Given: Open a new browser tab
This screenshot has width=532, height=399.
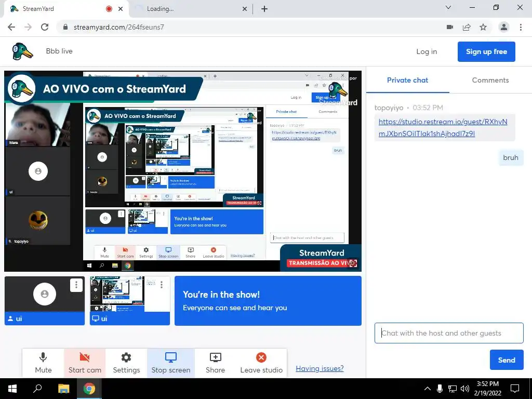Looking at the screenshot, I should [x=264, y=9].
